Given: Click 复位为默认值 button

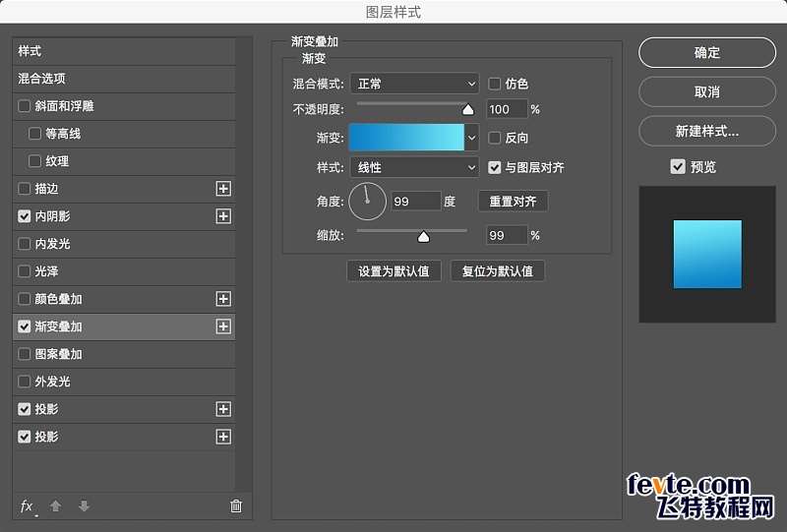Looking at the screenshot, I should tap(498, 271).
